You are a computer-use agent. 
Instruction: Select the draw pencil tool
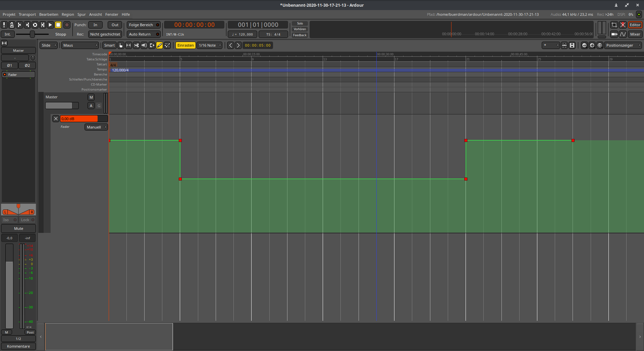160,45
